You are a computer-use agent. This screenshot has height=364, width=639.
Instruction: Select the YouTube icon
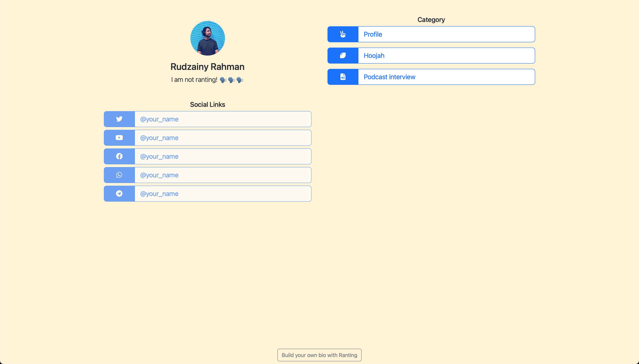pyautogui.click(x=119, y=138)
